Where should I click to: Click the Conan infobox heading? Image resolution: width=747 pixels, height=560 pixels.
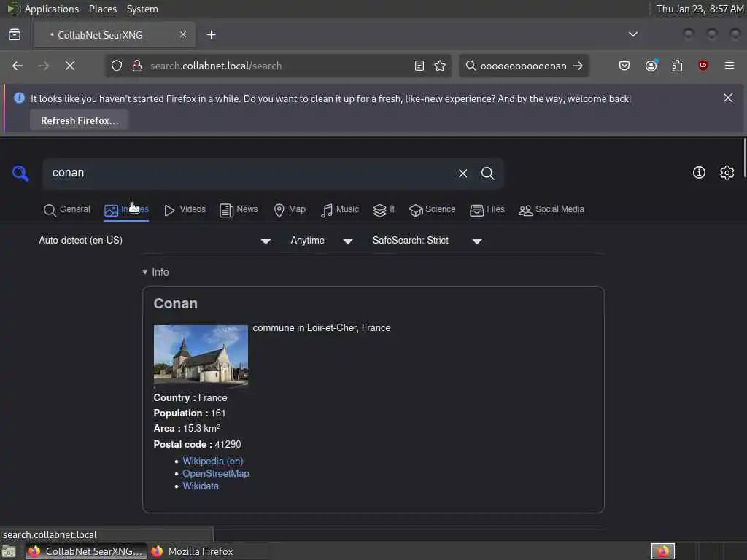pos(175,303)
